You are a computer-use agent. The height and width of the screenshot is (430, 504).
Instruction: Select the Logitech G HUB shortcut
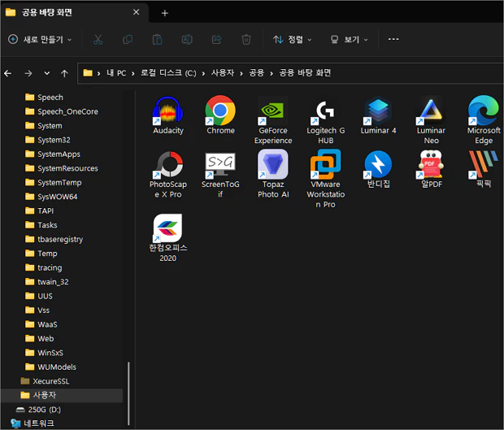[x=326, y=120]
